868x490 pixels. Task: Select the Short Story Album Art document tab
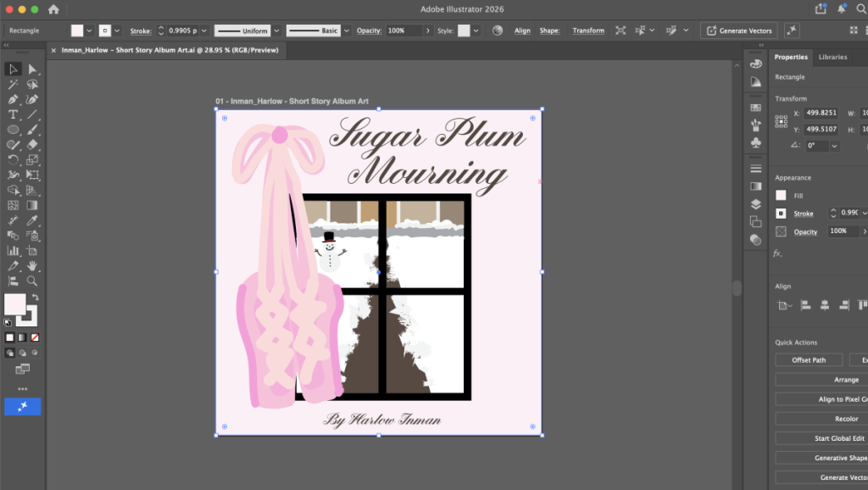click(x=170, y=50)
